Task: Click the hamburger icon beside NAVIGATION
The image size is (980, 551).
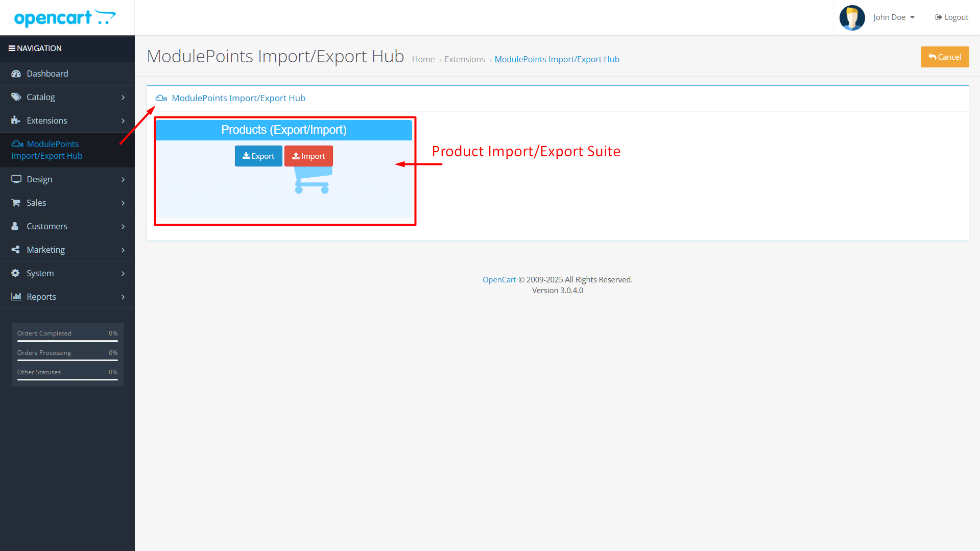Action: (12, 49)
